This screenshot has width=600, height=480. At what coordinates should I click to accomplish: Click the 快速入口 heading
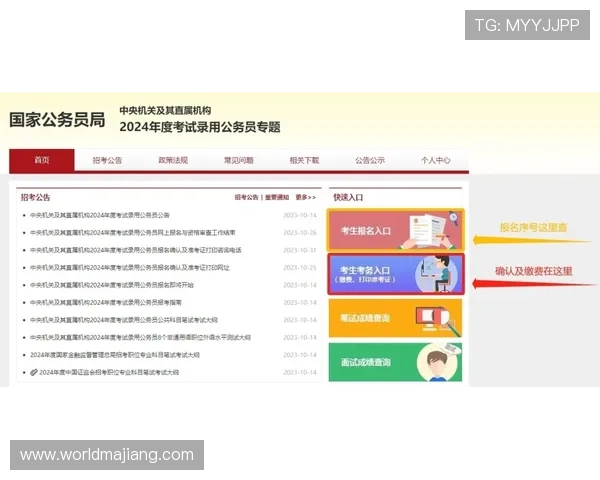click(348, 198)
